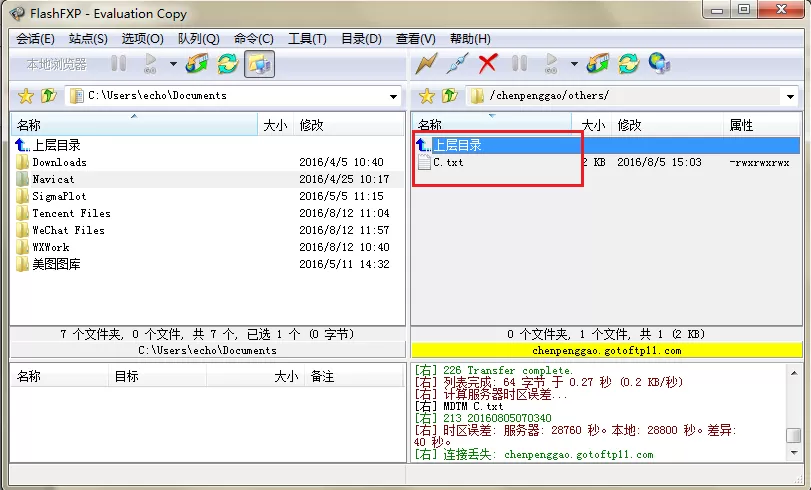This screenshot has height=490, width=811.
Task: Click the local pane transfer selected icon
Action: tap(197, 64)
